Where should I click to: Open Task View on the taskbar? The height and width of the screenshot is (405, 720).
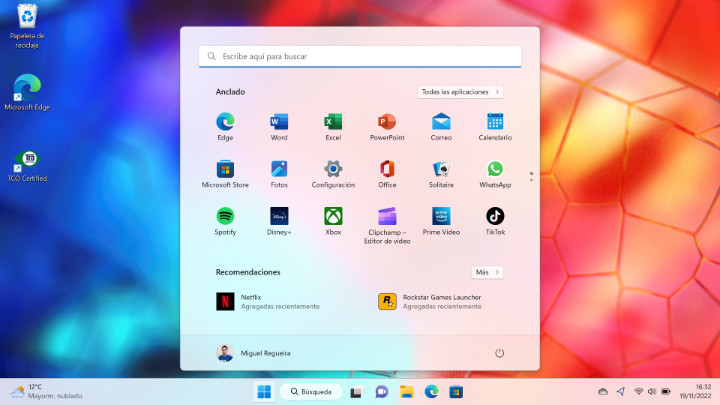tap(356, 392)
